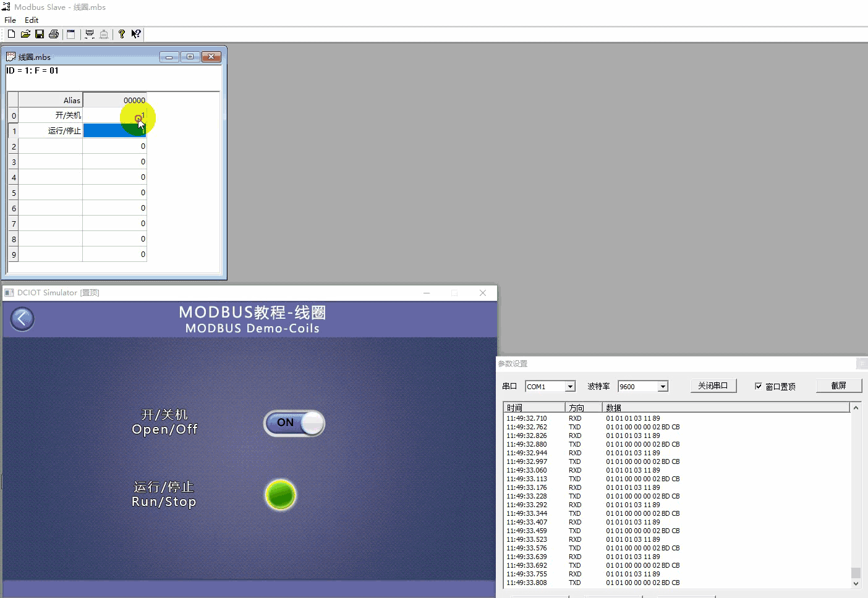This screenshot has width=868, height=598.
Task: Open the Edit menu
Action: [32, 20]
